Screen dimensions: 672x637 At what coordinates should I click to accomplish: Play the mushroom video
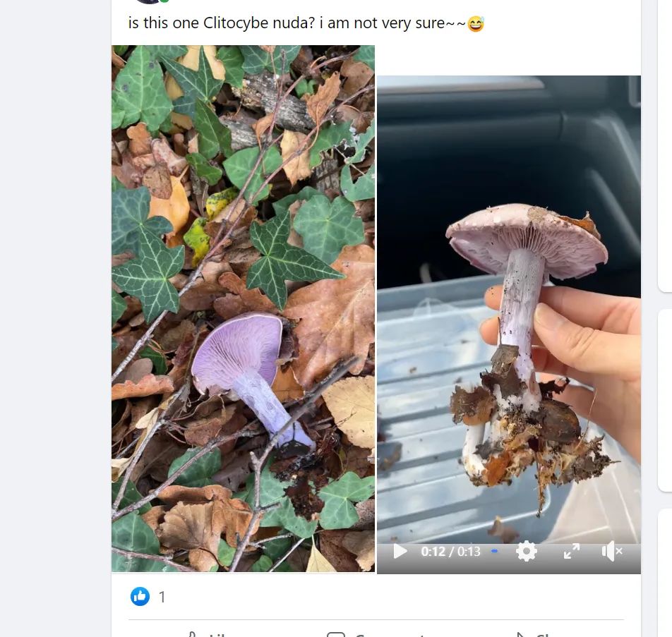(400, 551)
